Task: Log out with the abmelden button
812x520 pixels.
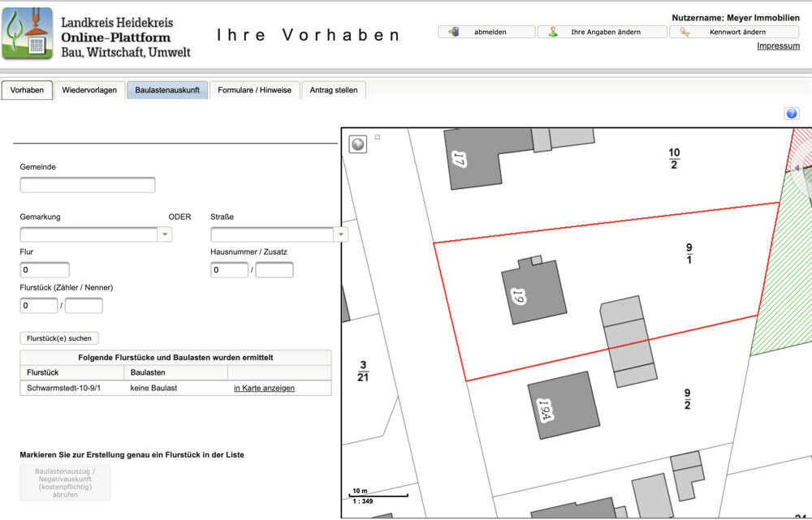Action: [486, 32]
